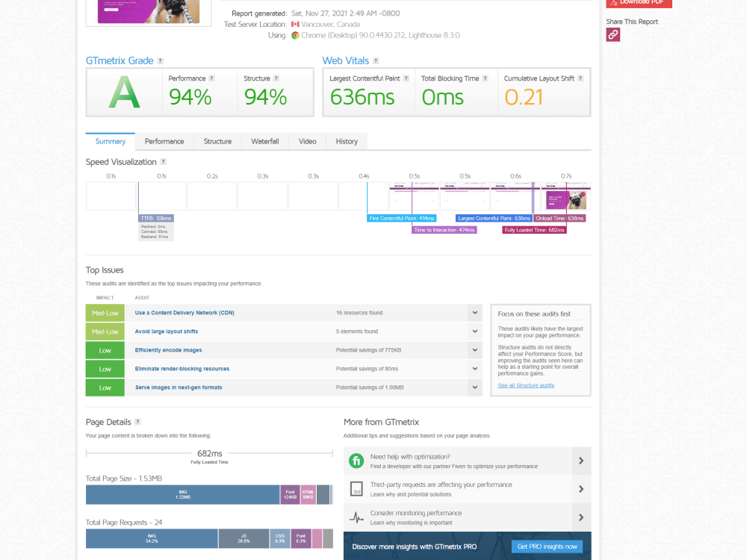Open the Waterfall tab
The image size is (747, 560).
tap(265, 141)
